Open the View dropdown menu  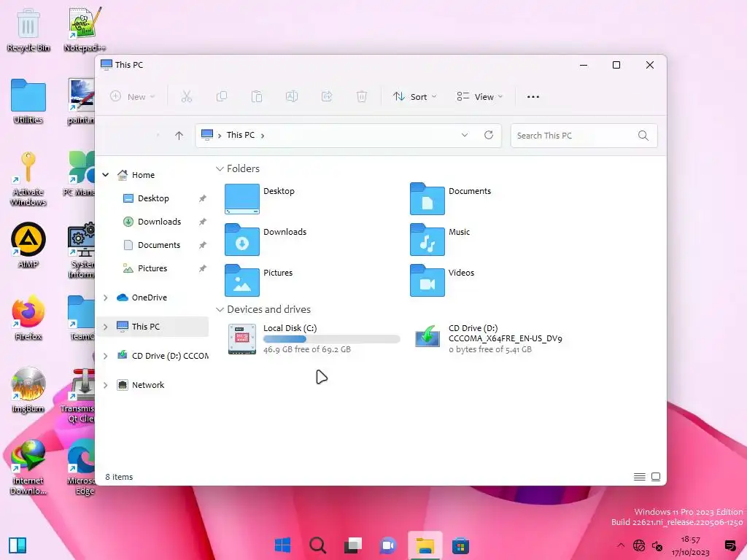pyautogui.click(x=479, y=97)
